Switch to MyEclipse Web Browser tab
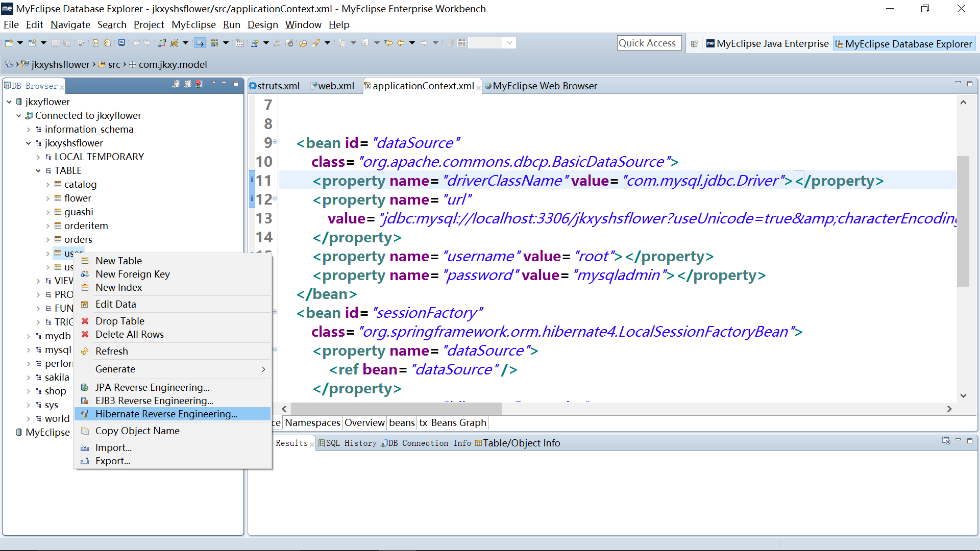 point(541,86)
